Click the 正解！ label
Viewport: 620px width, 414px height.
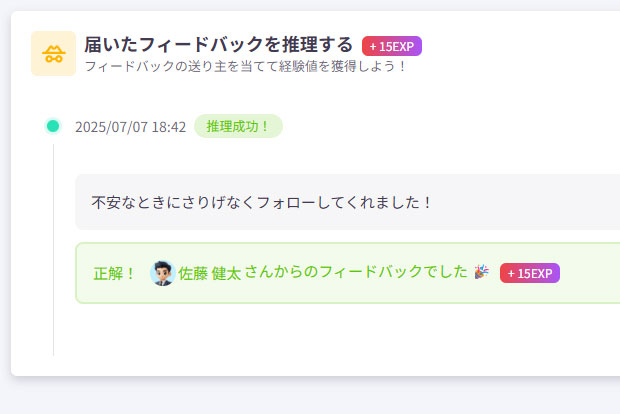coord(115,273)
